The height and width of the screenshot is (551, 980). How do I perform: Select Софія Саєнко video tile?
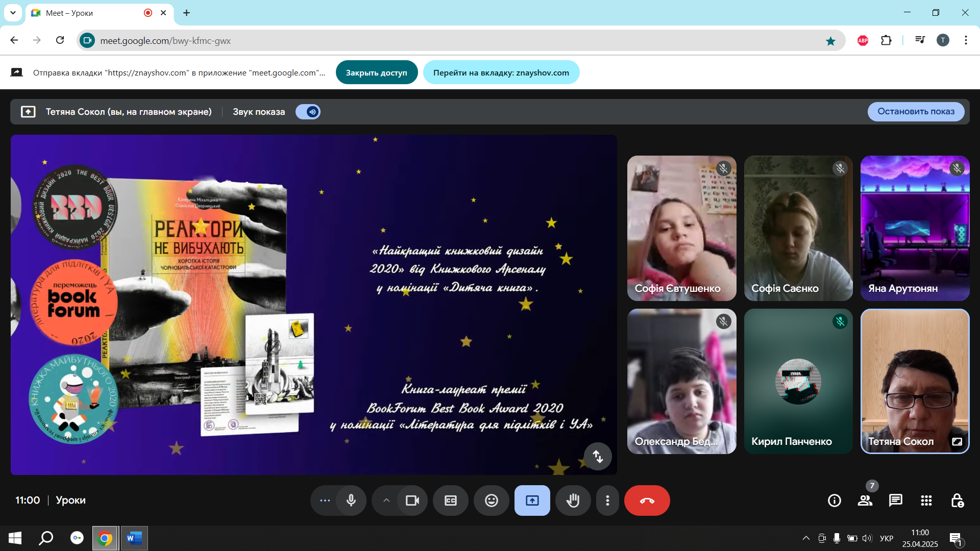tap(798, 228)
